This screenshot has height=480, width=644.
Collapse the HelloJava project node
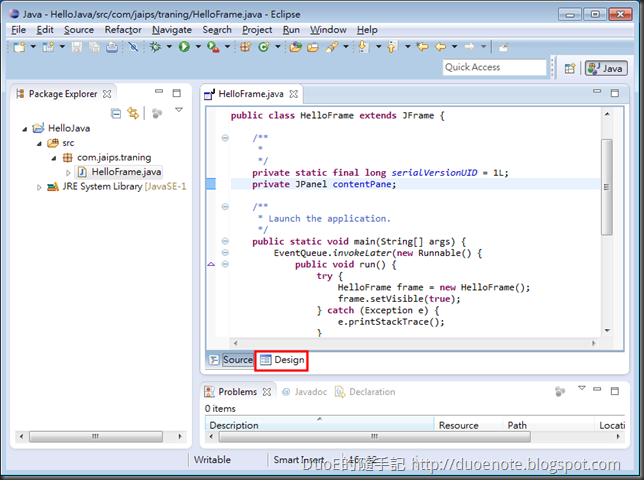[x=25, y=129]
